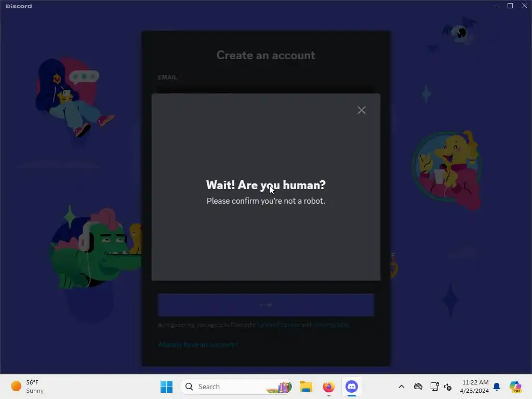This screenshot has height=399, width=532.
Task: Click the 'Create an account' heading
Action: coord(265,55)
